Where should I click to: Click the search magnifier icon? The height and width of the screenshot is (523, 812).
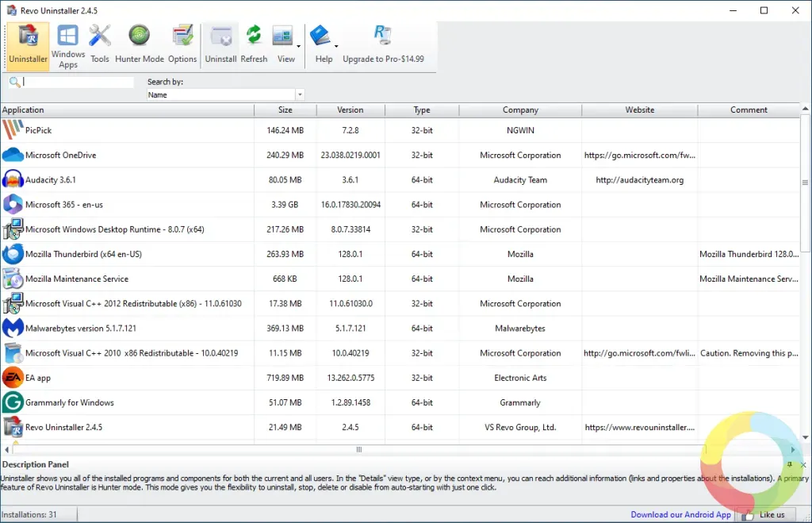pos(14,82)
